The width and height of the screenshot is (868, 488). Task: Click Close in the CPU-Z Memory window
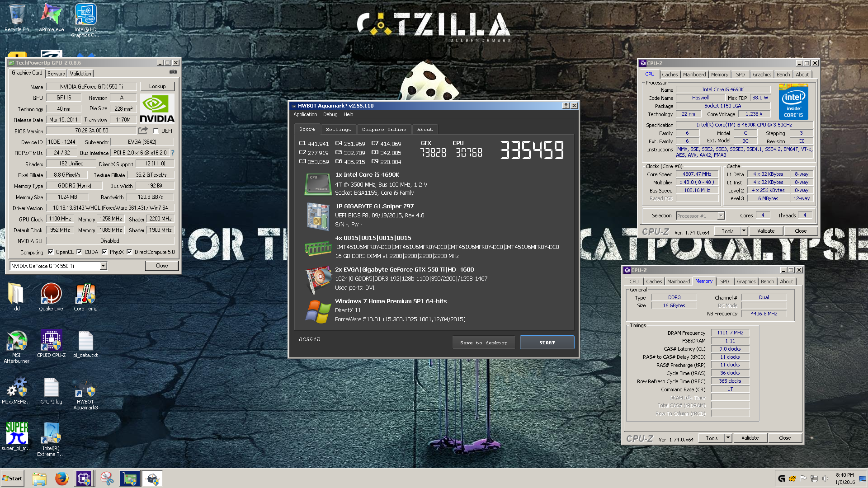coord(785,438)
